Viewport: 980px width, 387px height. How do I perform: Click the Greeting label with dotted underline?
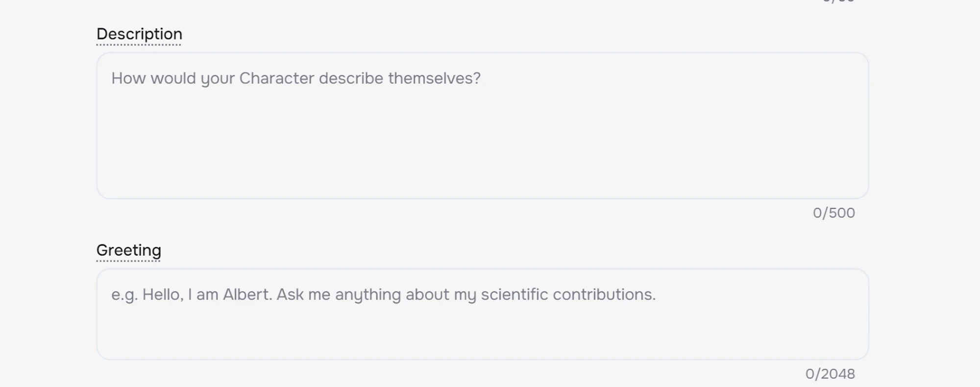click(128, 250)
